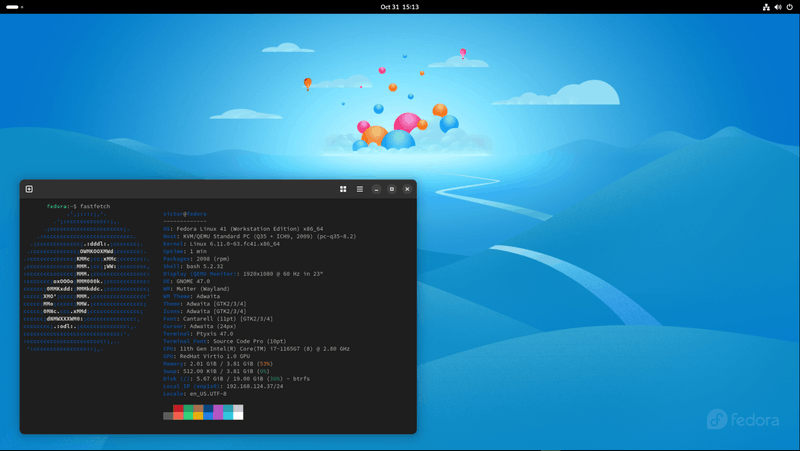Image resolution: width=800 pixels, height=451 pixels.
Task: Show the tab overview grid
Action: (343, 189)
